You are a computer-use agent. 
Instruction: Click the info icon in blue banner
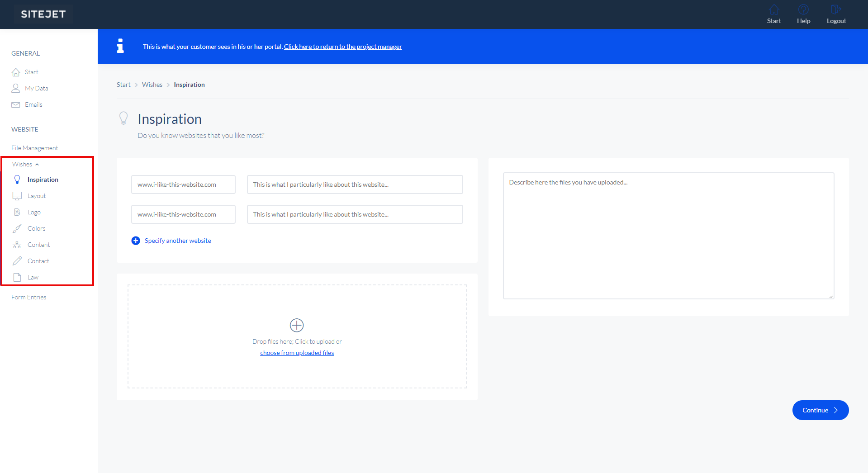coord(120,46)
